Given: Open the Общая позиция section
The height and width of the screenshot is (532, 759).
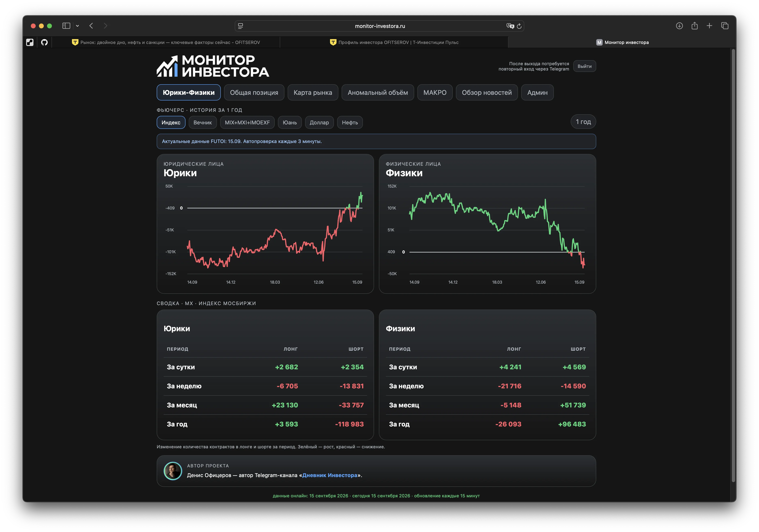Looking at the screenshot, I should [254, 93].
